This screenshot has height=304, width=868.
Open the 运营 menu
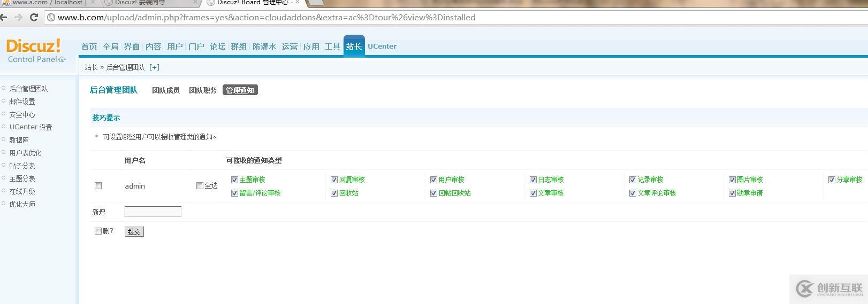[290, 46]
